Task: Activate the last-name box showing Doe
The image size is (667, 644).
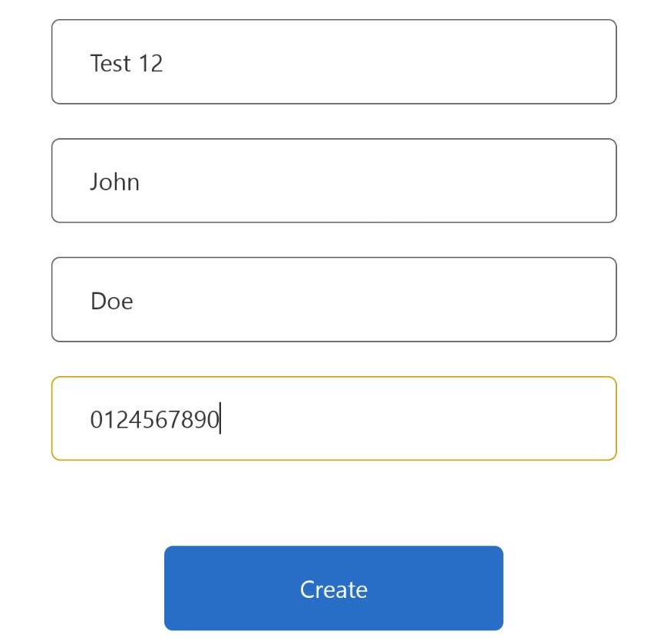Action: (334, 299)
